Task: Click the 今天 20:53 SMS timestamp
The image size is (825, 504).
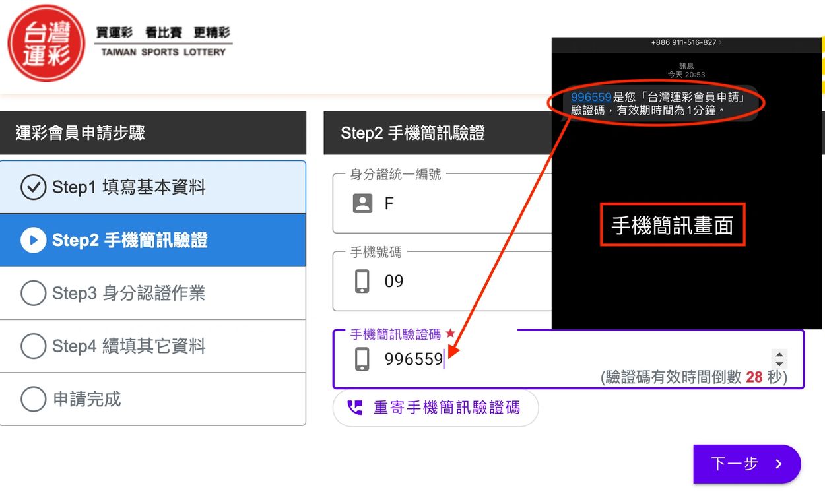Action: [x=686, y=75]
